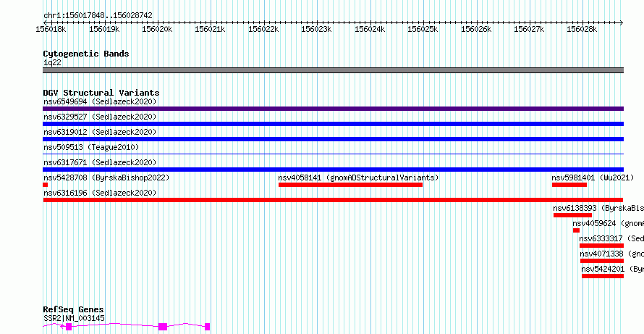Click the 156018k ruler tick label

(52, 29)
